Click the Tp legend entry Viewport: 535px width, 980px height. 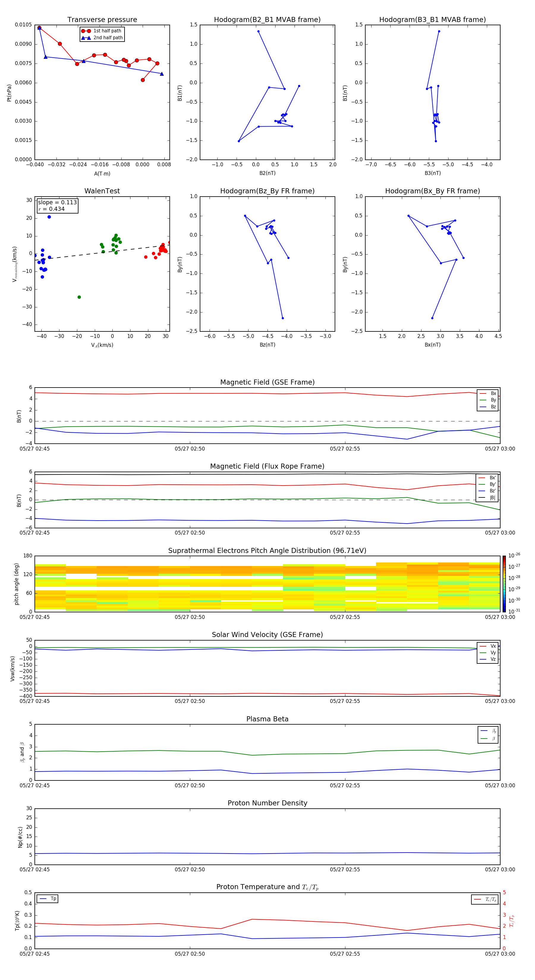[x=48, y=899]
